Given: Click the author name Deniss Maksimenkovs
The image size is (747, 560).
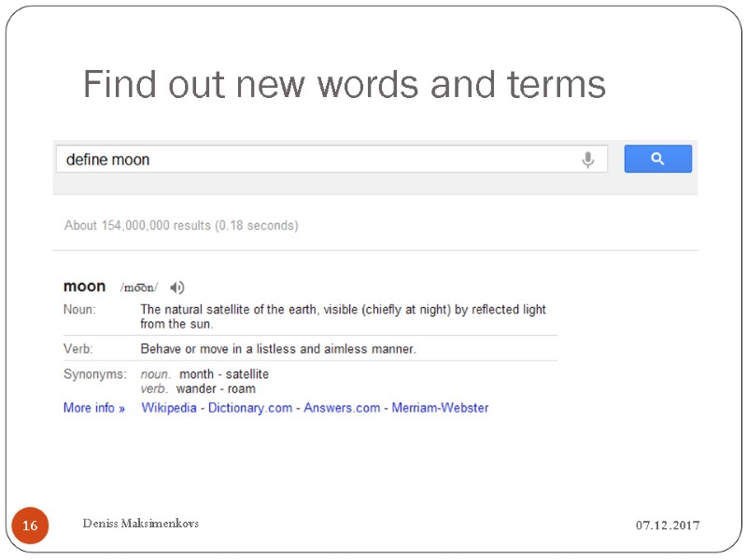Looking at the screenshot, I should click(139, 524).
